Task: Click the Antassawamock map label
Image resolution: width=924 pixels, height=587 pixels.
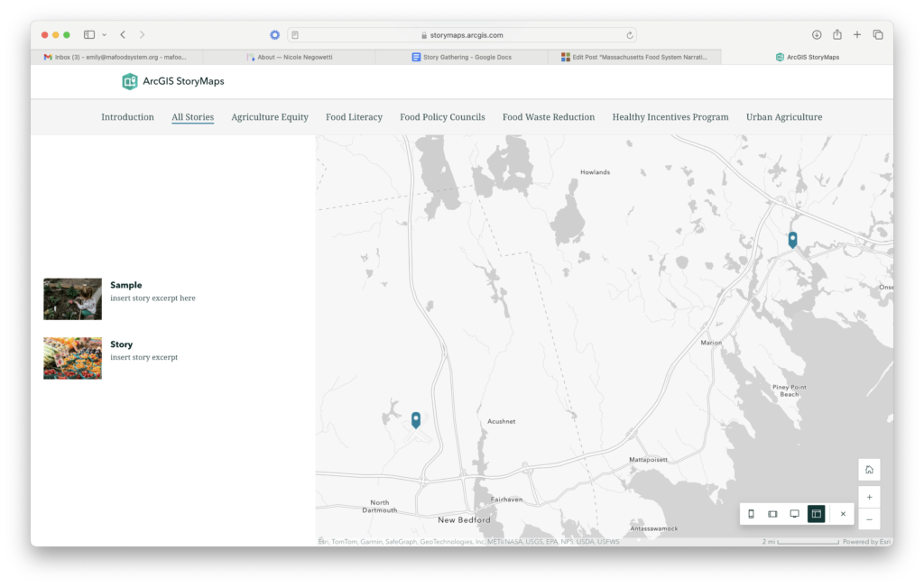Action: pos(654,528)
